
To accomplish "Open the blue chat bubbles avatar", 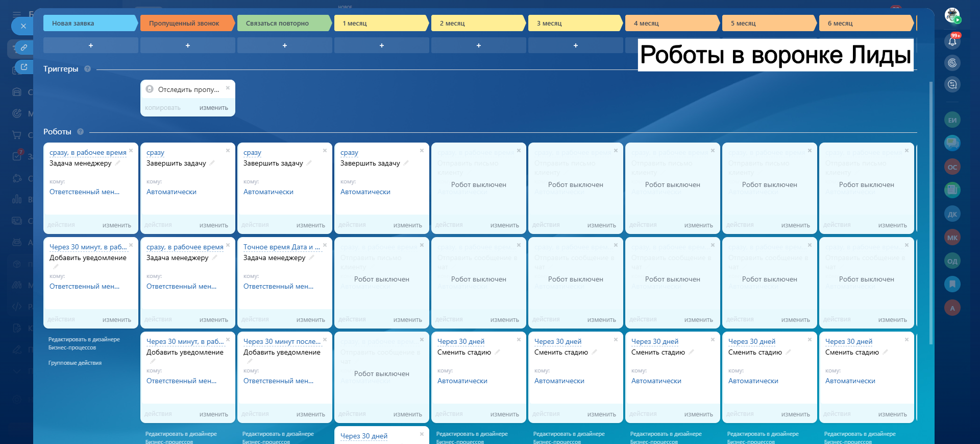I will (x=952, y=143).
